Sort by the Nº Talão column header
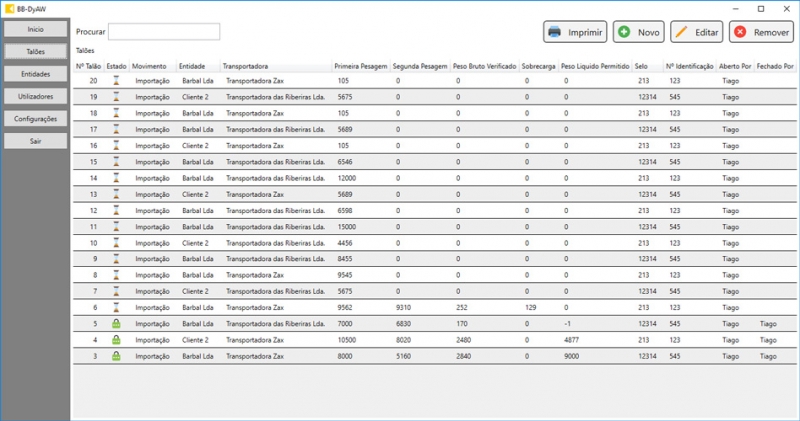Image resolution: width=800 pixels, height=421 pixels. (x=88, y=65)
